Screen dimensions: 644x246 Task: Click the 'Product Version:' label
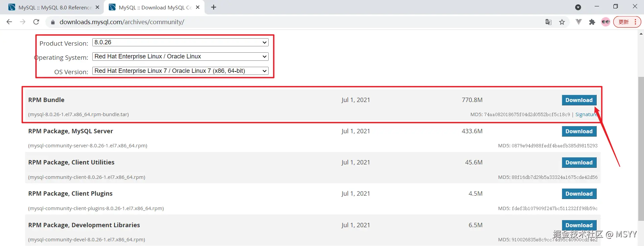[64, 43]
